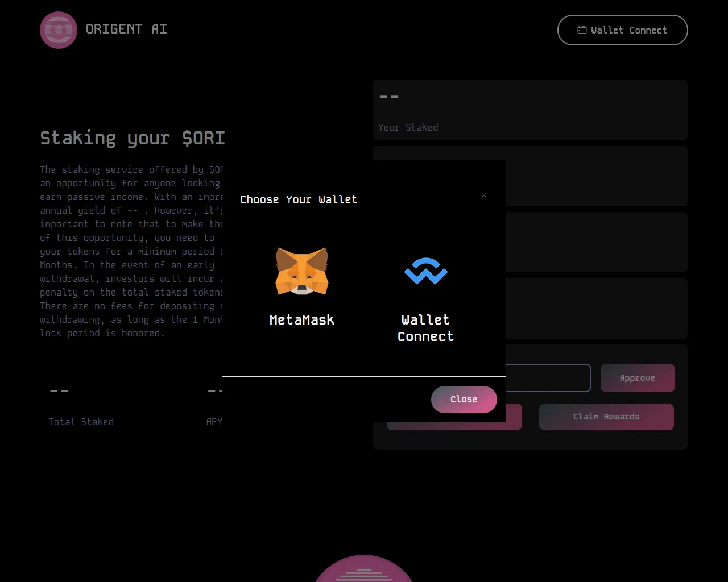Click the Origent AI circular logo
The image size is (728, 582).
click(x=59, y=30)
